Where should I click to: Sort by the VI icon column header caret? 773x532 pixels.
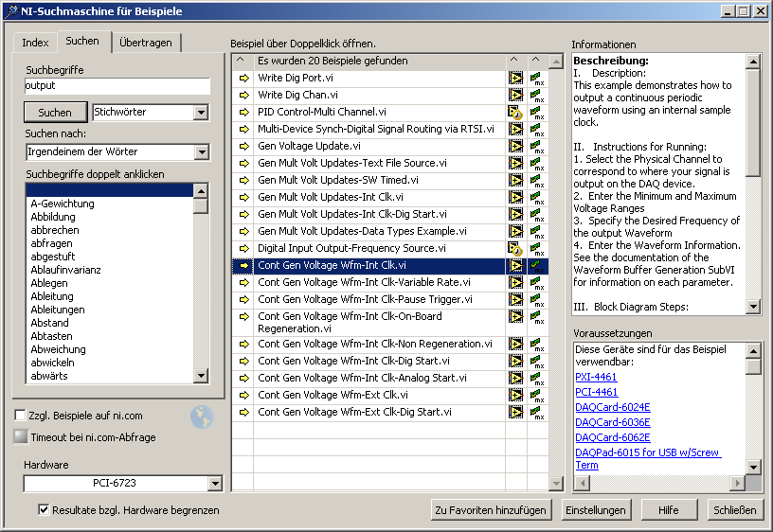coord(514,60)
